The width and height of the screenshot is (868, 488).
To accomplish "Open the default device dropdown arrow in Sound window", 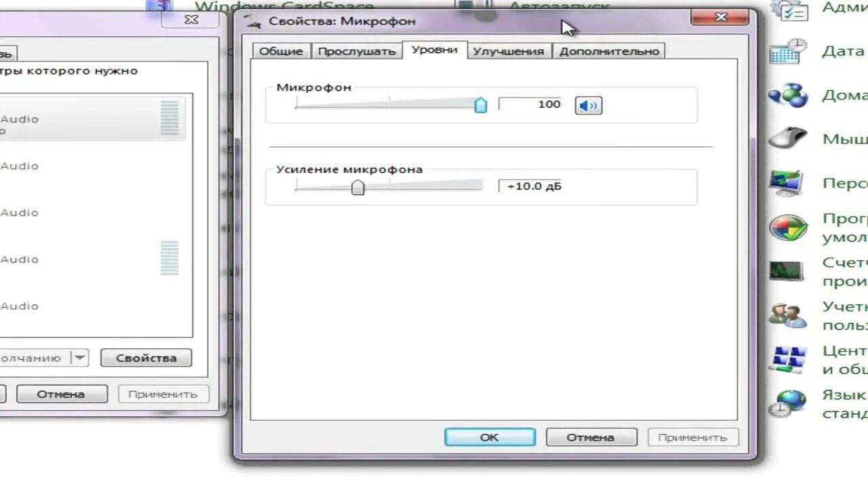I will point(80,358).
